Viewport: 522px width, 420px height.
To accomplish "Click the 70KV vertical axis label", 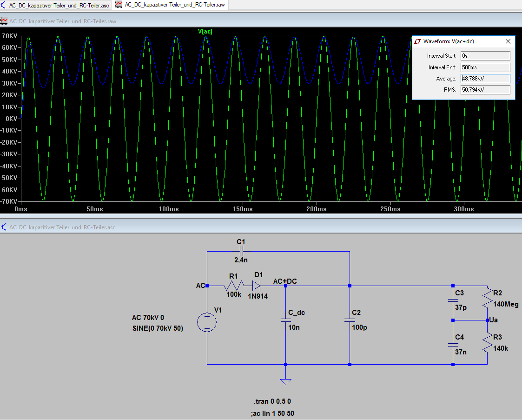I will pos(9,36).
